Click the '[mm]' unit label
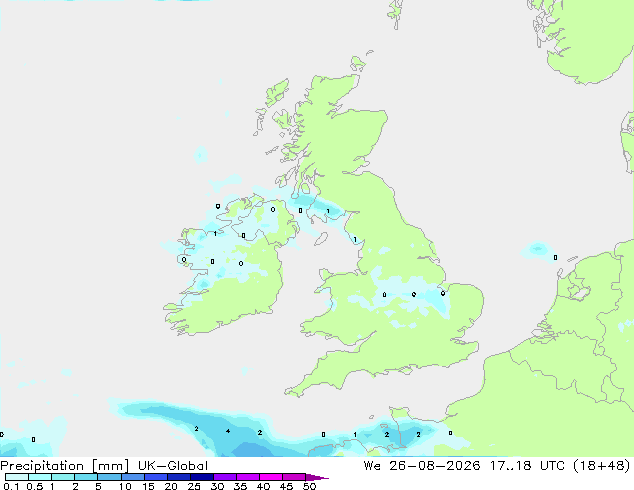This screenshot has width=634, height=490. pyautogui.click(x=110, y=466)
